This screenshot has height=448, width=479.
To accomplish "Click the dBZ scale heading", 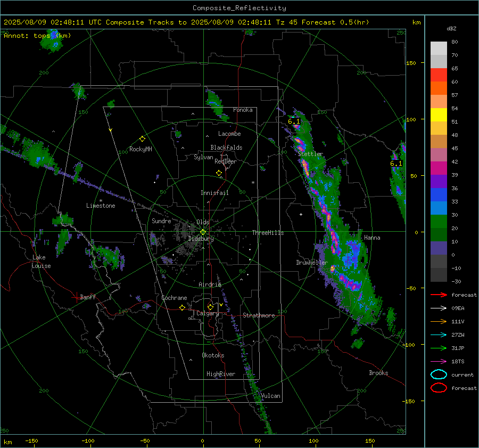I will pos(451,28).
